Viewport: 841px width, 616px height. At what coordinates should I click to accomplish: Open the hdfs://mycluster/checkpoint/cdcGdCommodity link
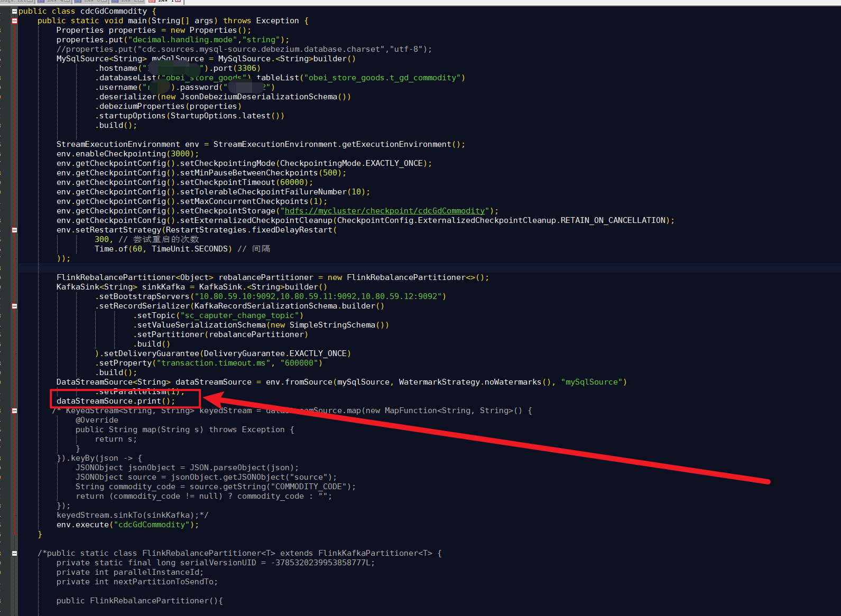pyautogui.click(x=385, y=211)
